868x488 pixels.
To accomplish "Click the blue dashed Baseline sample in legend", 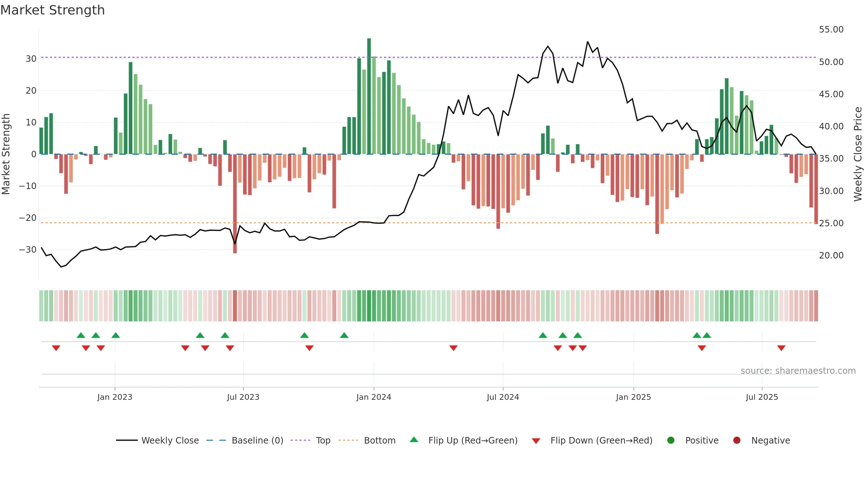I will tap(216, 440).
